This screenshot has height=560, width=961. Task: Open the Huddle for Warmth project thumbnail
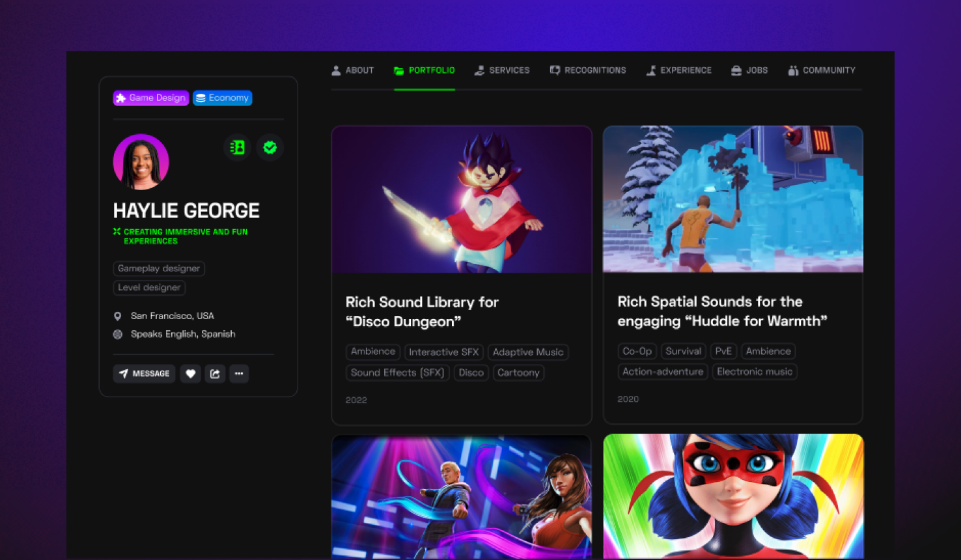tap(733, 199)
